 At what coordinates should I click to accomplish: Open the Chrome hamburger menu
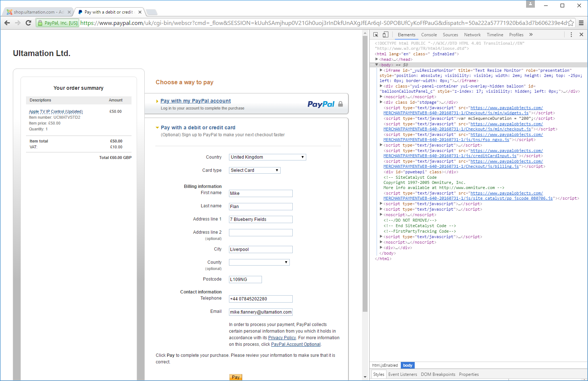(581, 23)
